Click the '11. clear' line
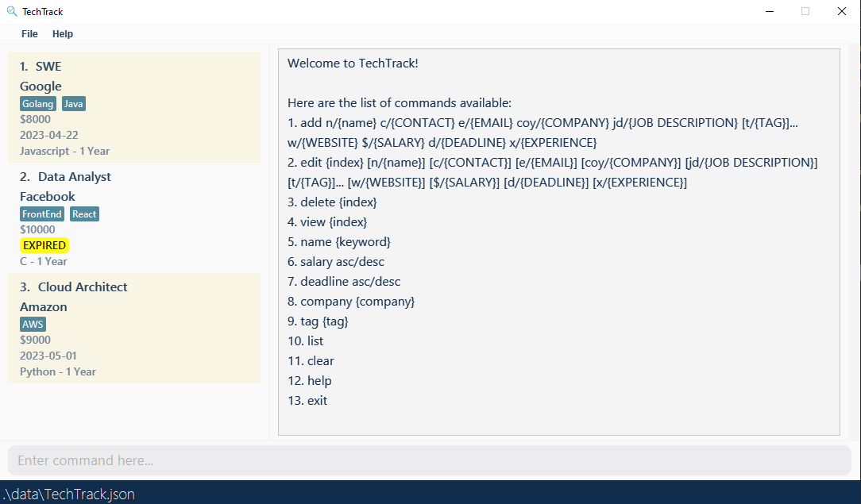The image size is (861, 504). pos(311,360)
